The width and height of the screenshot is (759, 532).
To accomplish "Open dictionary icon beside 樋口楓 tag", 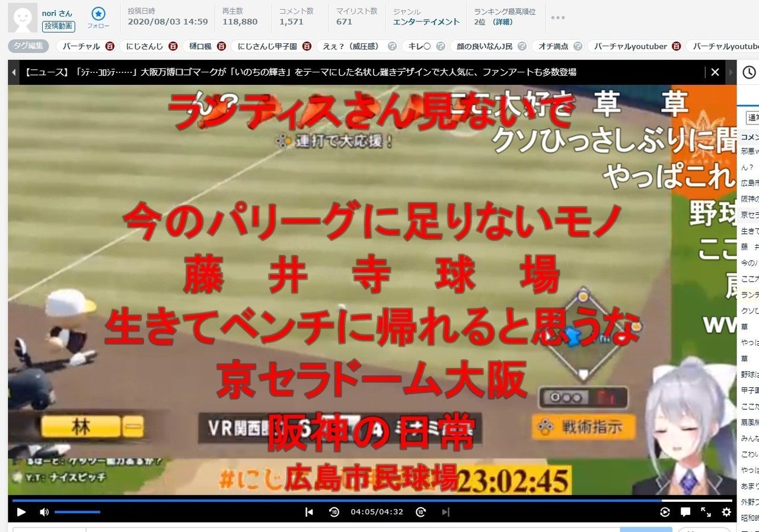I will click(221, 46).
